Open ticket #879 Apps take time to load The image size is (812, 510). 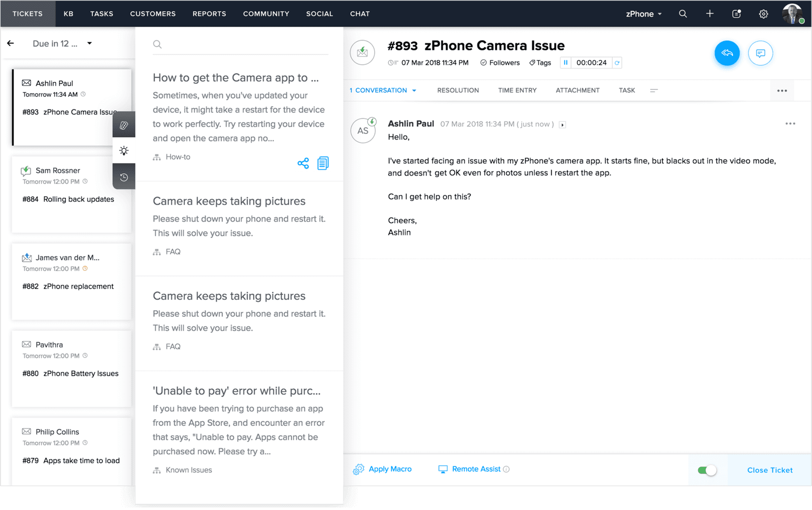tap(72, 452)
